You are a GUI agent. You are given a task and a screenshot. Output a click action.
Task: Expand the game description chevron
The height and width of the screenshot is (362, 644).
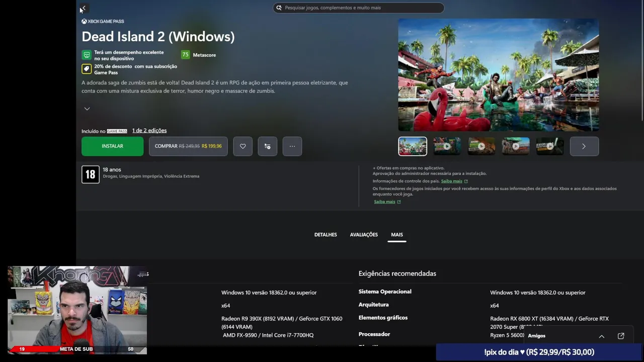pyautogui.click(x=87, y=109)
